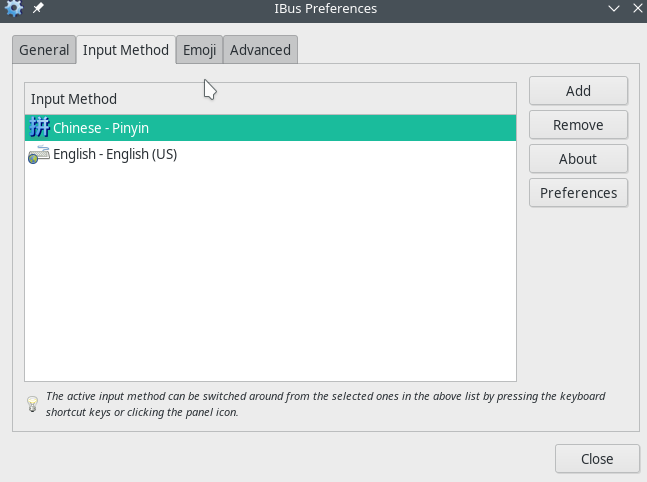Open About for the input method
This screenshot has height=482, width=647.
point(578,159)
